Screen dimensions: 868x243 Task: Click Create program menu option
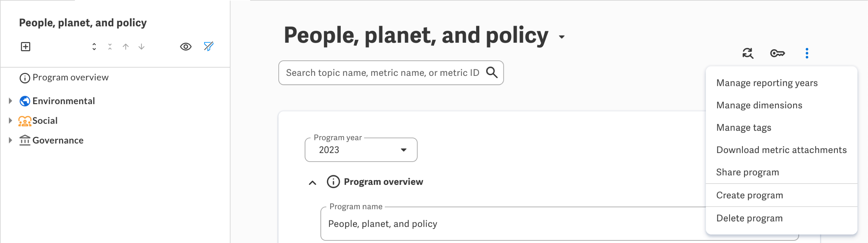pos(749,195)
